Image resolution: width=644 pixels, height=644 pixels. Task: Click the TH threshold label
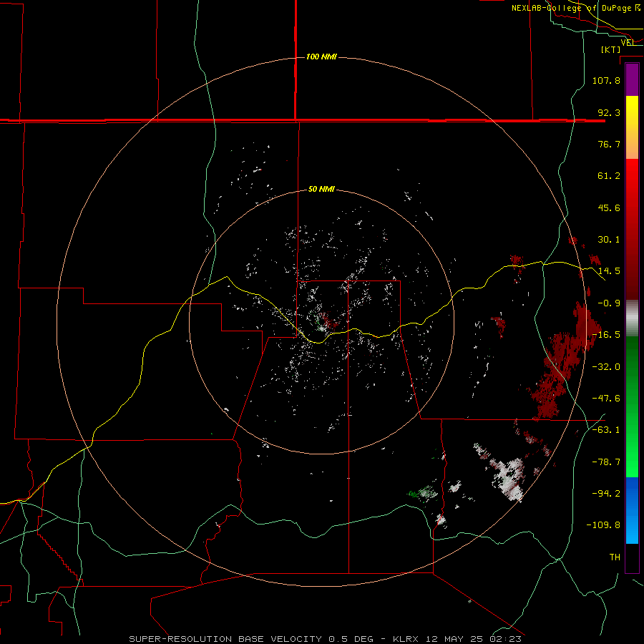(615, 557)
